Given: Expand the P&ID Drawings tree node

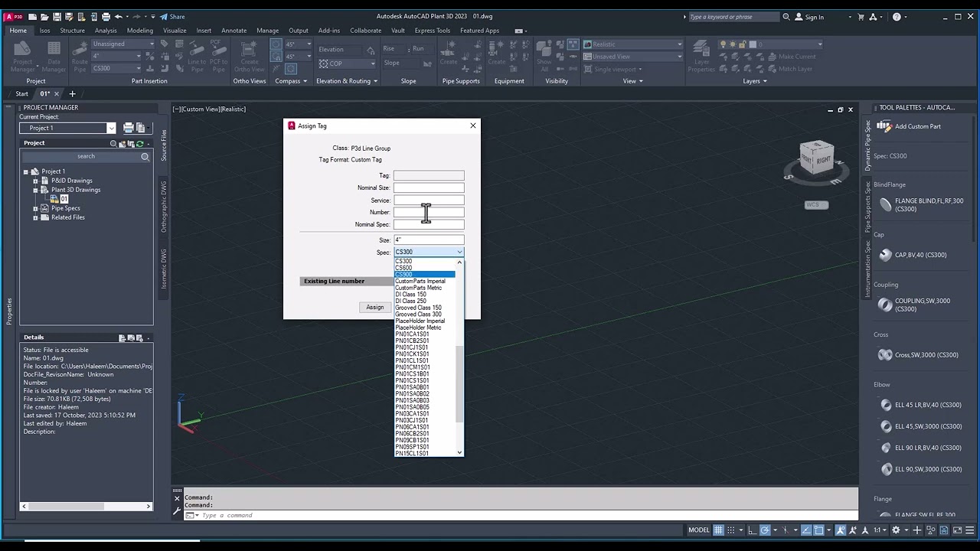Looking at the screenshot, I should (35, 181).
